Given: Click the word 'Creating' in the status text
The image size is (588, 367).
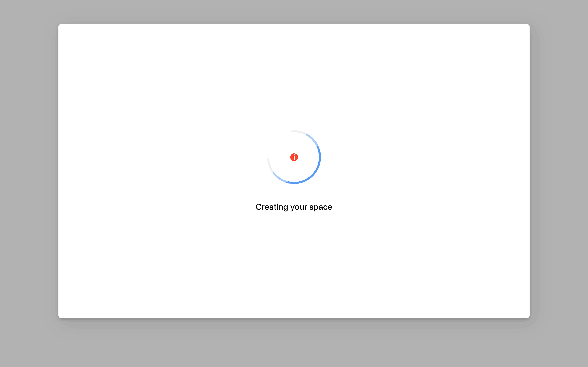Looking at the screenshot, I should pos(272,207).
